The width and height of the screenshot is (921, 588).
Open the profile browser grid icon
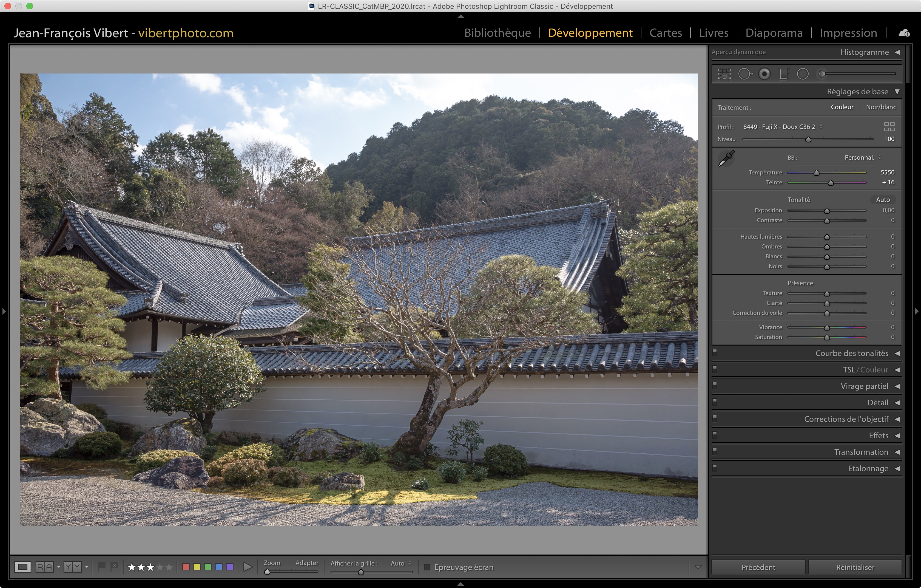(889, 127)
